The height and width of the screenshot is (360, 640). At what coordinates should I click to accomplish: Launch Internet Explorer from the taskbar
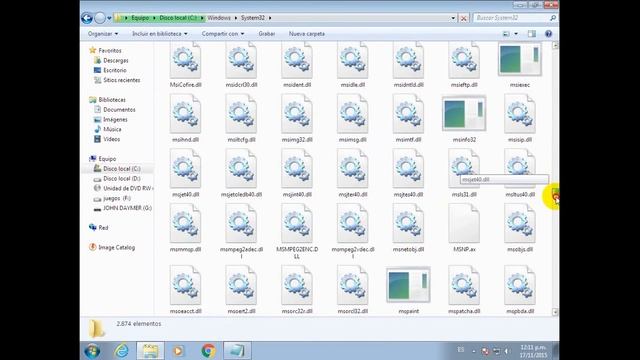121,351
